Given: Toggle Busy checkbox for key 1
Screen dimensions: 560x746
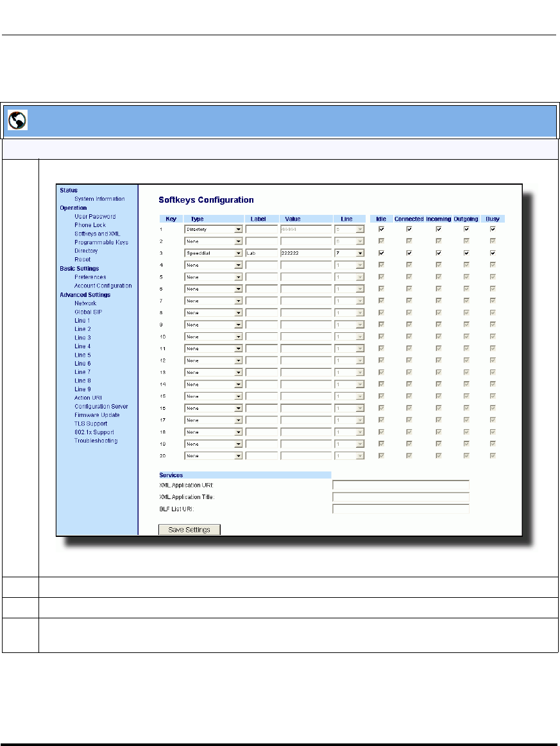Looking at the screenshot, I should (493, 229).
